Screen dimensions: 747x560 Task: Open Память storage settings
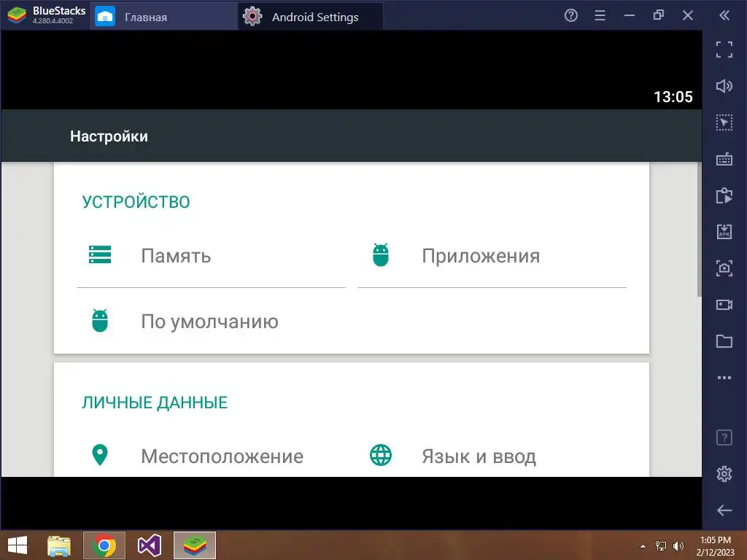click(211, 255)
